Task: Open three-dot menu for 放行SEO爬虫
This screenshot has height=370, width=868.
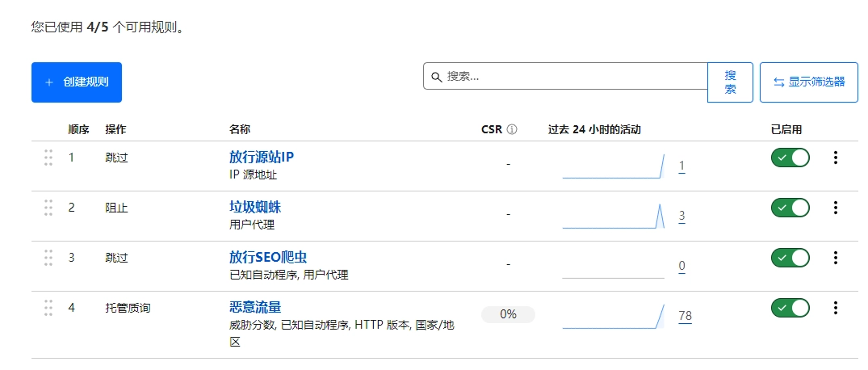Action: (836, 258)
